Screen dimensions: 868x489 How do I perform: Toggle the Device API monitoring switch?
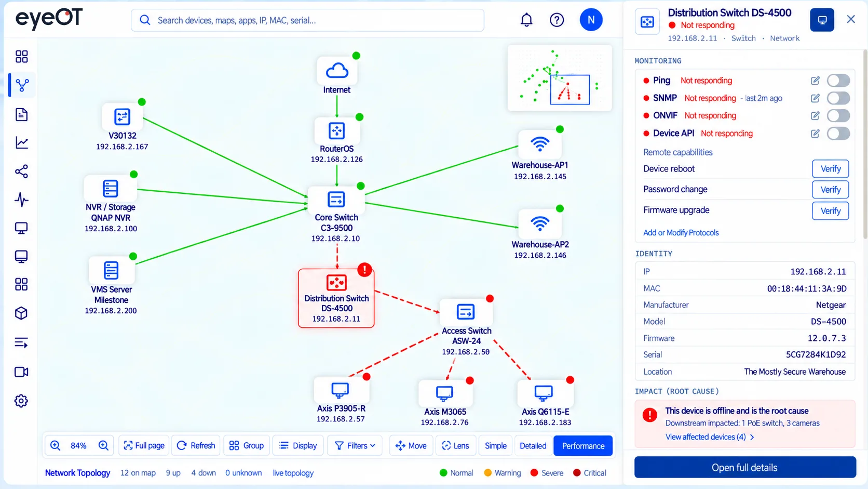coord(838,134)
